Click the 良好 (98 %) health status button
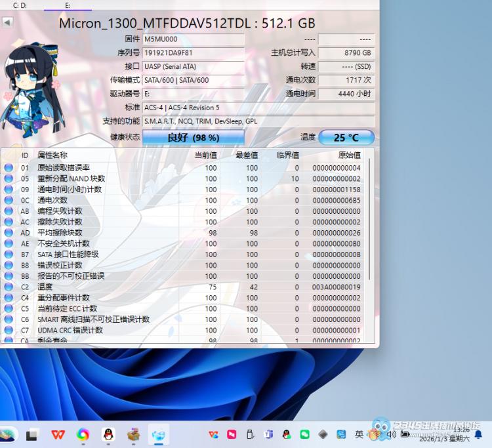The height and width of the screenshot is (448, 492). [193, 138]
